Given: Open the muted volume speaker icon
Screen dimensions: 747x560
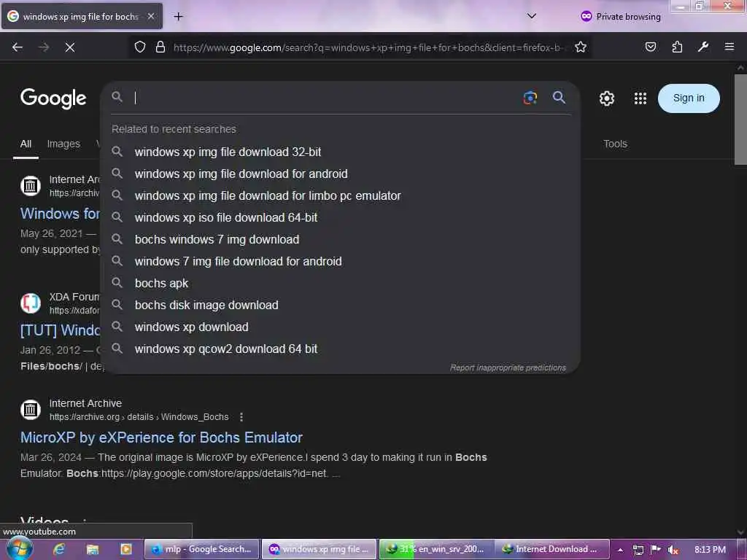Looking at the screenshot, I should coord(673,550).
